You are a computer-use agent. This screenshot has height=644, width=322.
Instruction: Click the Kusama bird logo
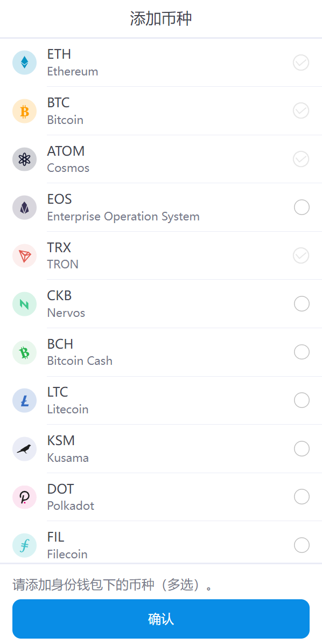(24, 448)
